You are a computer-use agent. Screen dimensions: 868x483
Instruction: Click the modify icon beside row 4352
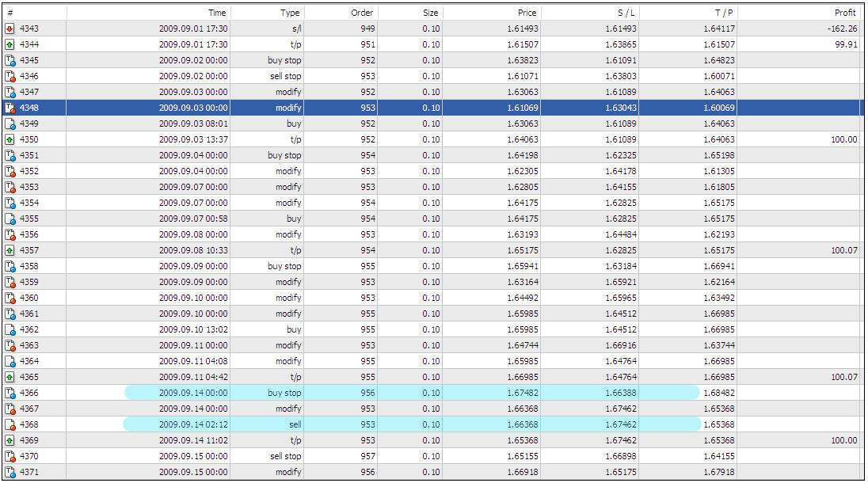[x=10, y=172]
